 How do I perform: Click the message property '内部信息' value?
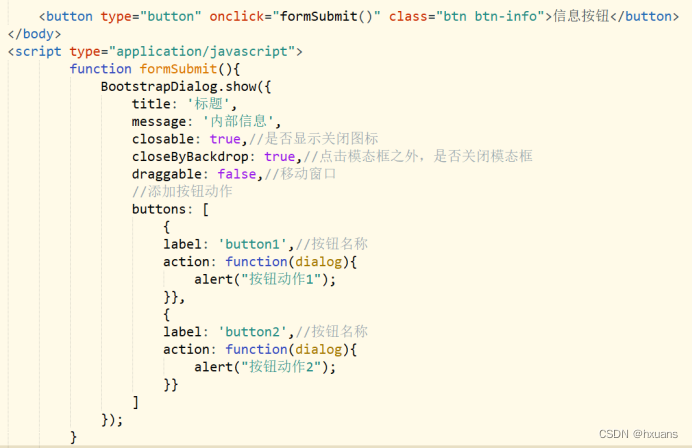(238, 121)
